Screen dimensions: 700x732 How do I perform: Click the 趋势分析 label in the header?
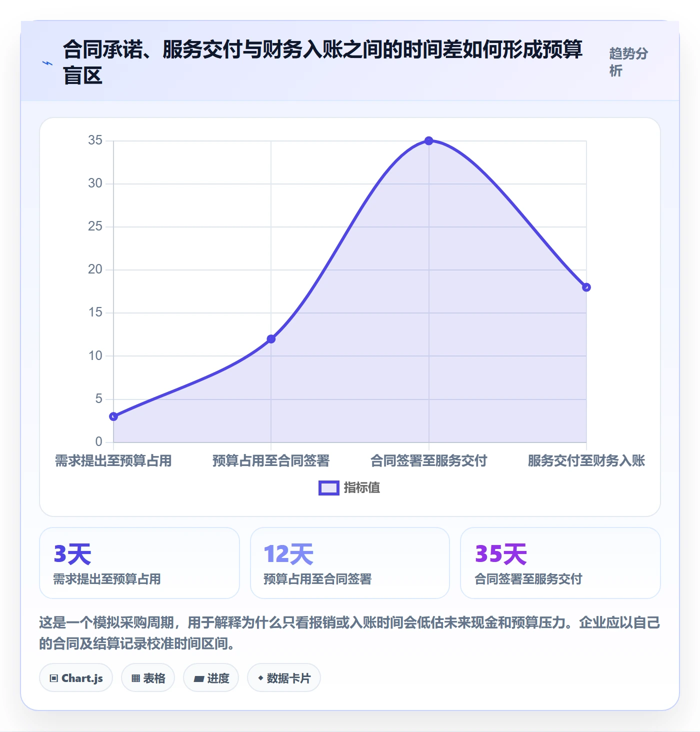628,62
